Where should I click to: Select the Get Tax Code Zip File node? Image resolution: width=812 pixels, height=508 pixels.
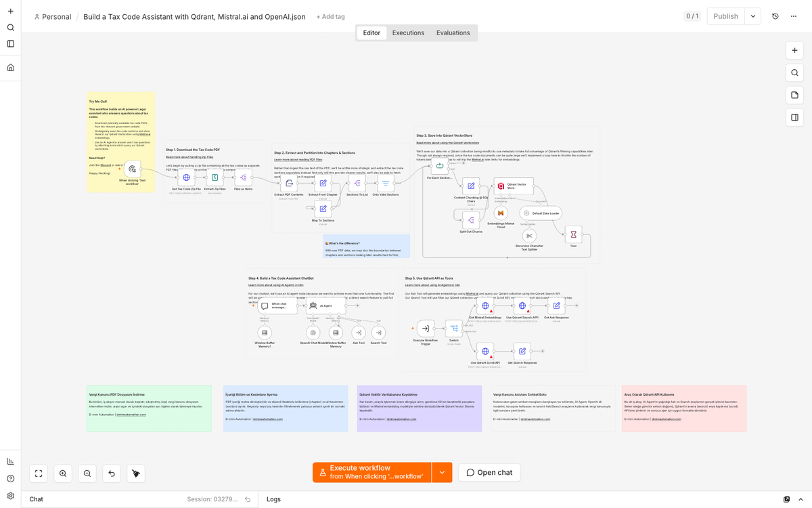tap(186, 177)
